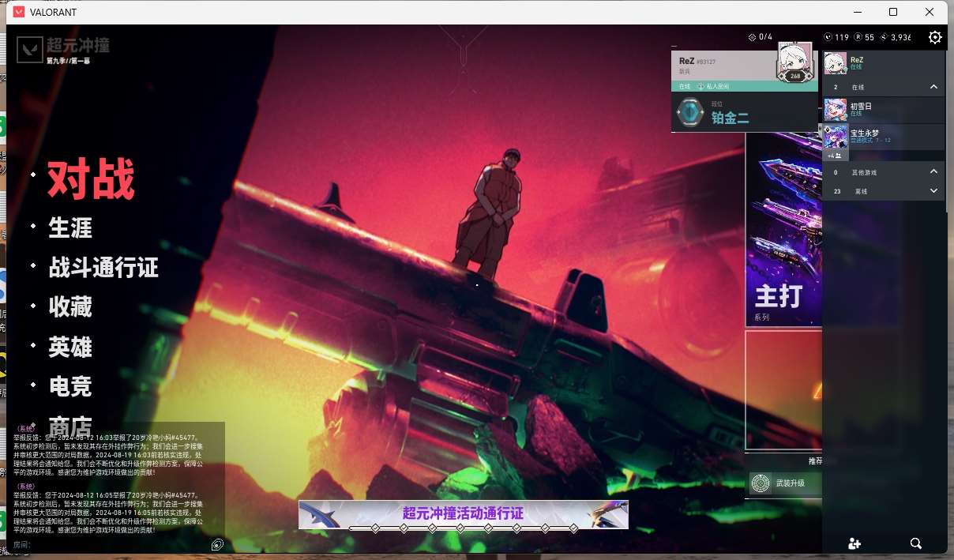Open the 英雄 agents menu
The width and height of the screenshot is (954, 560).
tap(70, 347)
